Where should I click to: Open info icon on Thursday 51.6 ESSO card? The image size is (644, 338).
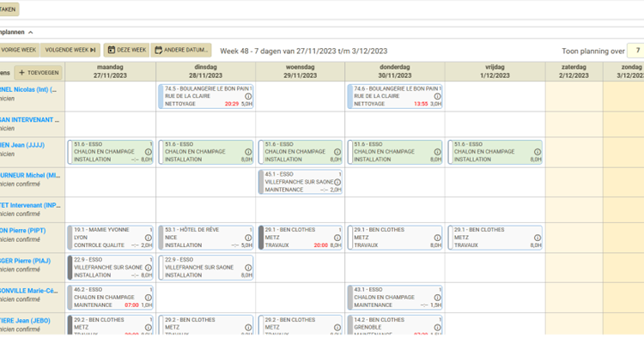(437, 152)
